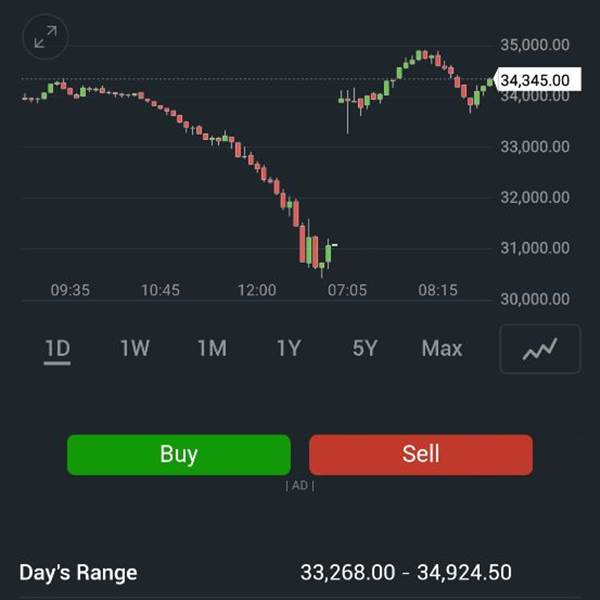Click the 07:05 time axis label
This screenshot has height=600, width=600.
[347, 290]
